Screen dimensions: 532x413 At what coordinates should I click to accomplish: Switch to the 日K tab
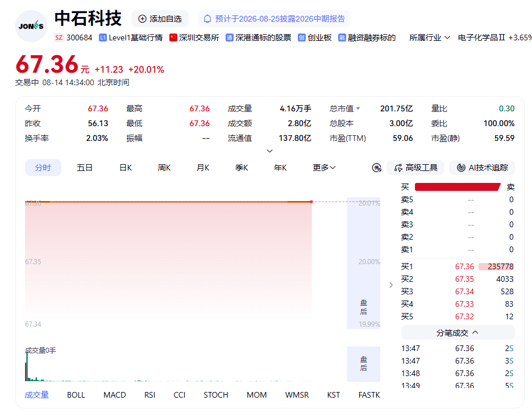pos(126,168)
